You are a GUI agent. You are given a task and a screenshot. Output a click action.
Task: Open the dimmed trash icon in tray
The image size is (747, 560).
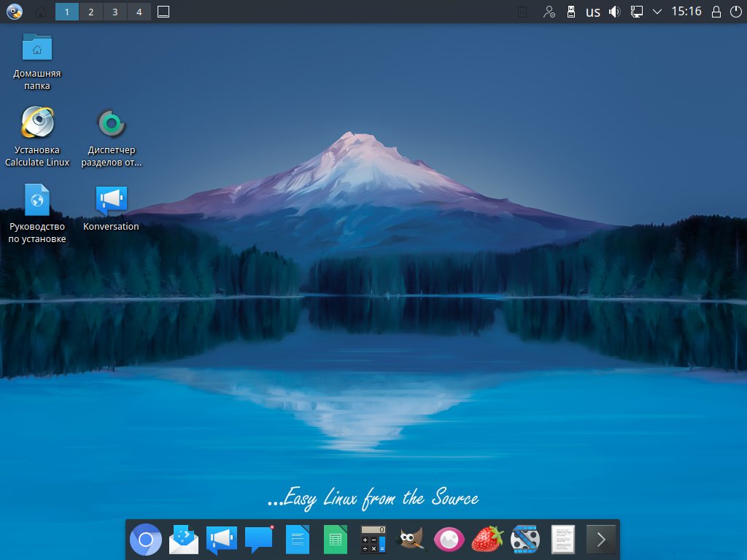[x=522, y=12]
